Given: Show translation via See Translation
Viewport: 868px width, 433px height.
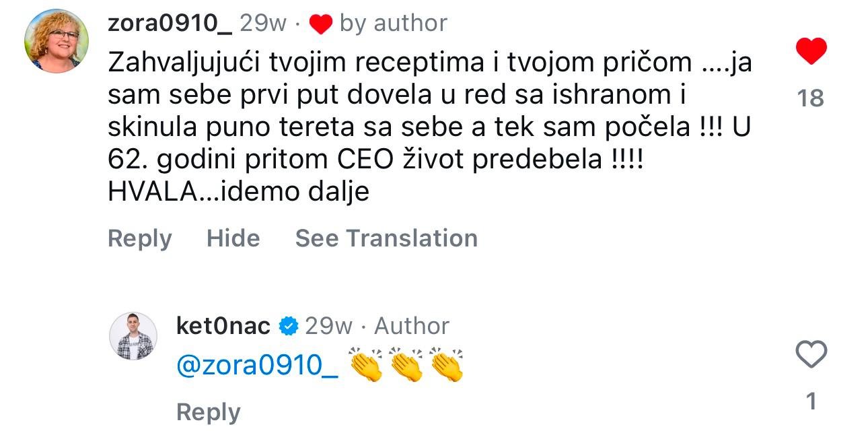Looking at the screenshot, I should pyautogui.click(x=386, y=238).
